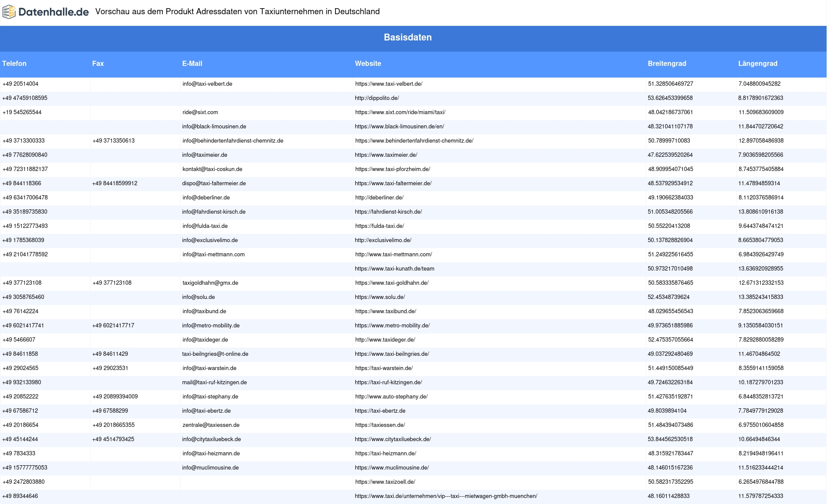Screen dimensions: 827x504
Task: Select phone number +49 7834333
Action: pos(19,454)
